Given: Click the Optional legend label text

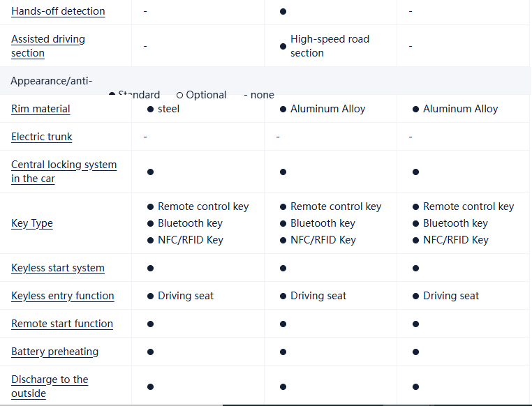Looking at the screenshot, I should tap(206, 95).
